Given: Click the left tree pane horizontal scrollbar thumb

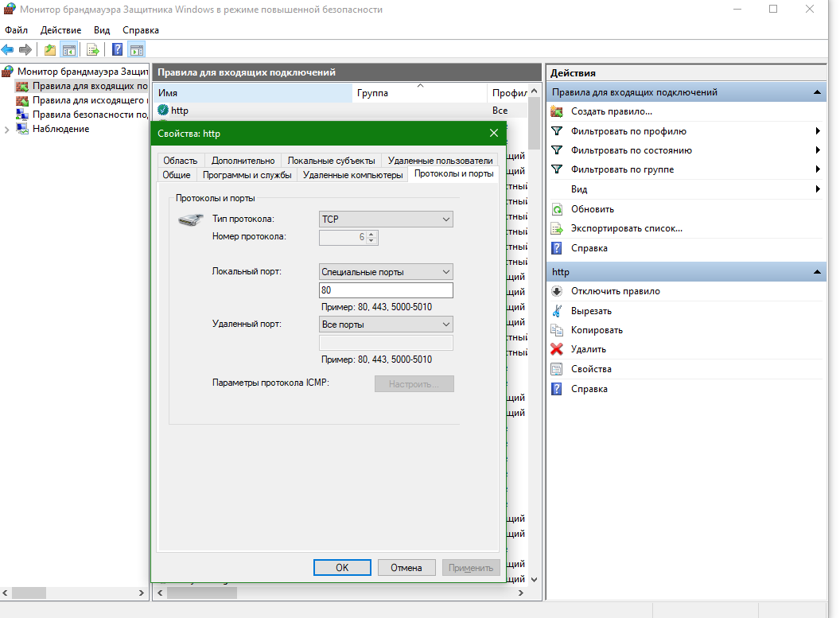Looking at the screenshot, I should pos(29,593).
